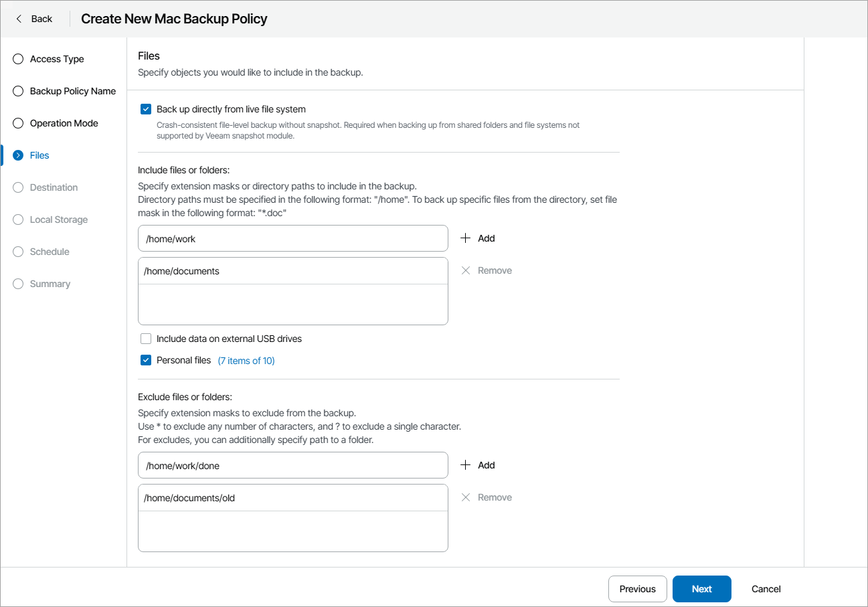Click the X icon beside /home/documents/old list
This screenshot has height=607, width=868.
[466, 497]
